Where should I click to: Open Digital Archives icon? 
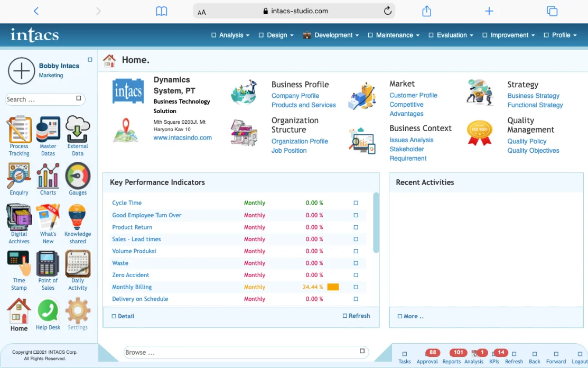click(19, 217)
